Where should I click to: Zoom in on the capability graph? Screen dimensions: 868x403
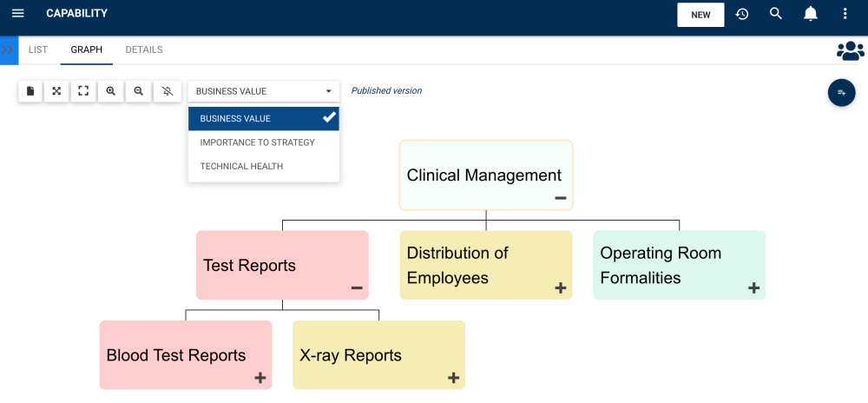tap(111, 91)
